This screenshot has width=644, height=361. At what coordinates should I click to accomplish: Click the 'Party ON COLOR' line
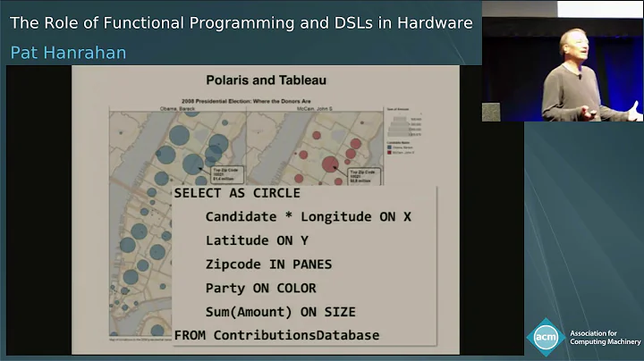tap(261, 288)
